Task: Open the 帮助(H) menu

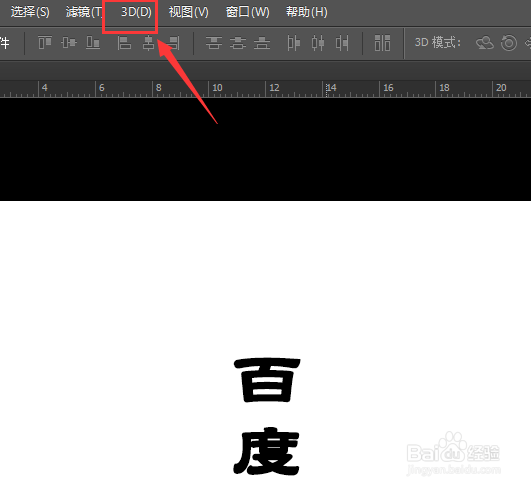Action: pyautogui.click(x=307, y=12)
